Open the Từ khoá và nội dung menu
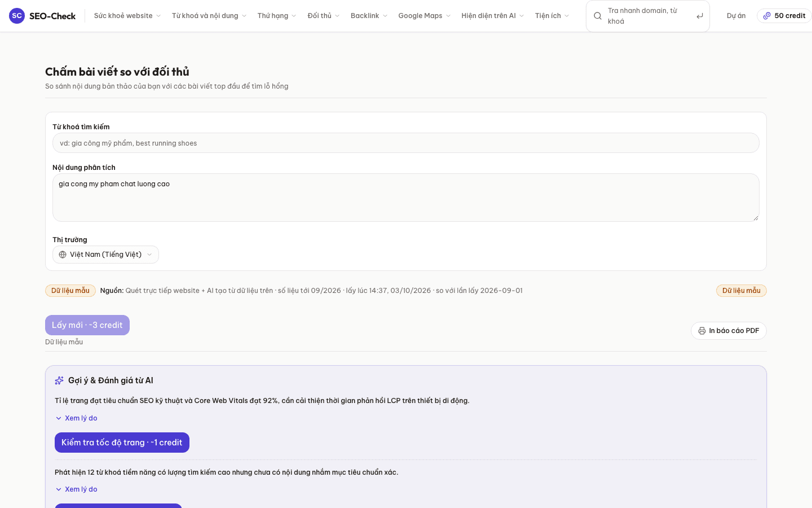Image resolution: width=812 pixels, height=508 pixels. coord(209,16)
